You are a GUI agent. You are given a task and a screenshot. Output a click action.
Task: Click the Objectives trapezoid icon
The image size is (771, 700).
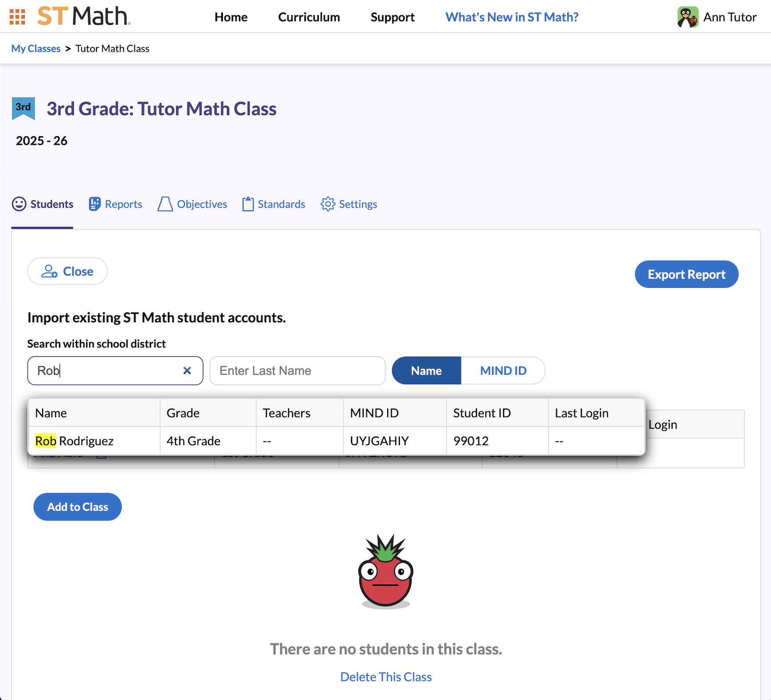tap(165, 204)
